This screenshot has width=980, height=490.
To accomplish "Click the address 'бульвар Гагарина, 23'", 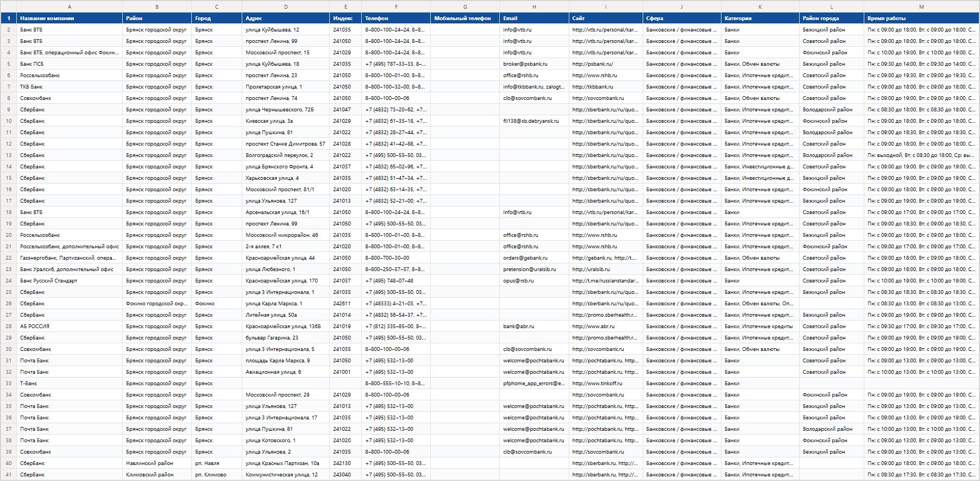I will (286, 338).
